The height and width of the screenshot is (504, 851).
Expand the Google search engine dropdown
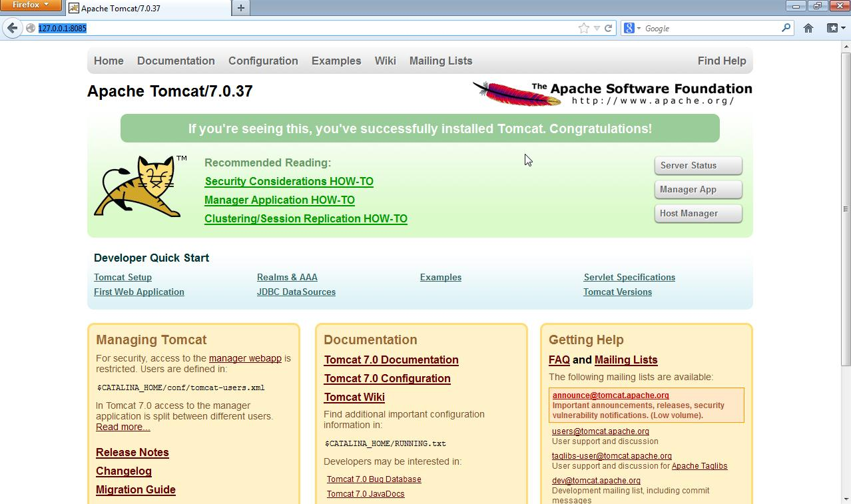click(x=632, y=28)
